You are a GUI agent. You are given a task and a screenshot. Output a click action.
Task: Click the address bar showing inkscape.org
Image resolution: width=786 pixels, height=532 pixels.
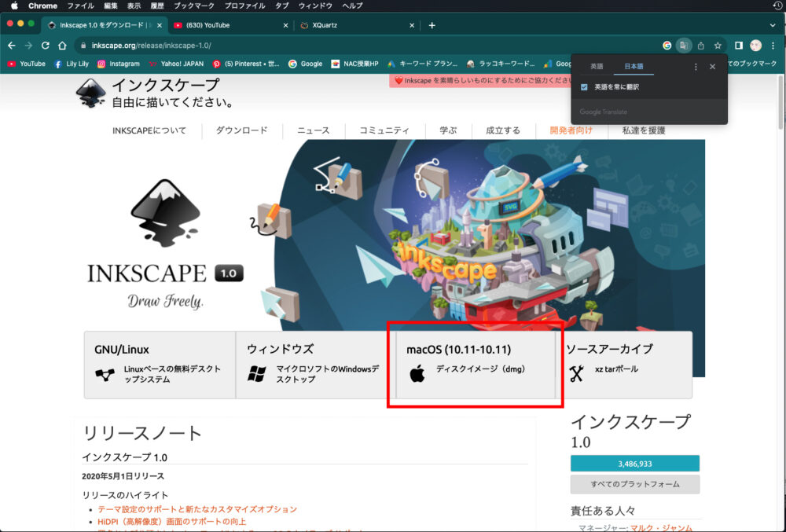coord(314,46)
